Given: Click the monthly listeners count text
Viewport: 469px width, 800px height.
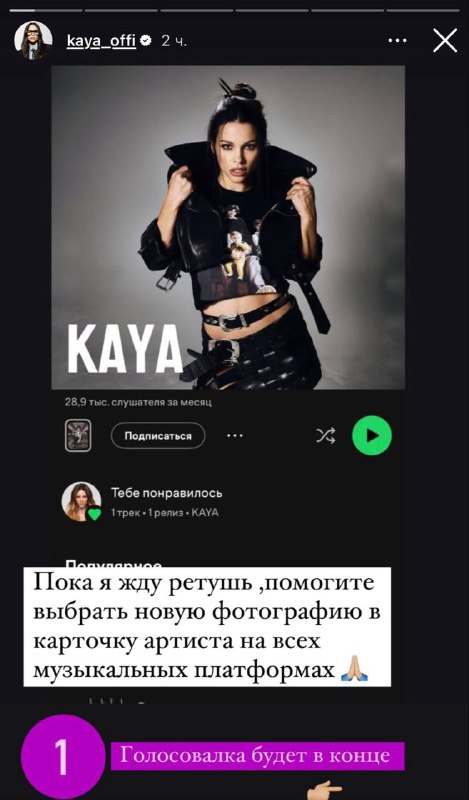Looking at the screenshot, I should pyautogui.click(x=138, y=402).
